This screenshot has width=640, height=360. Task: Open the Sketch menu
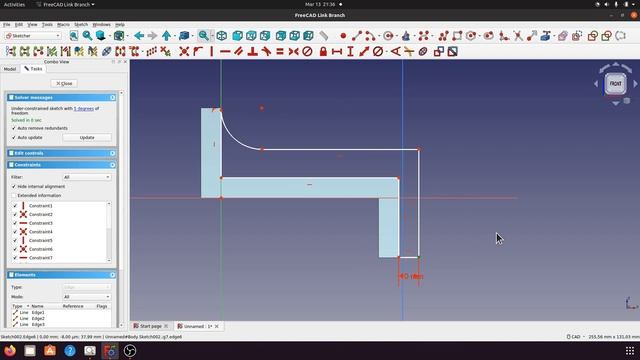click(81, 24)
